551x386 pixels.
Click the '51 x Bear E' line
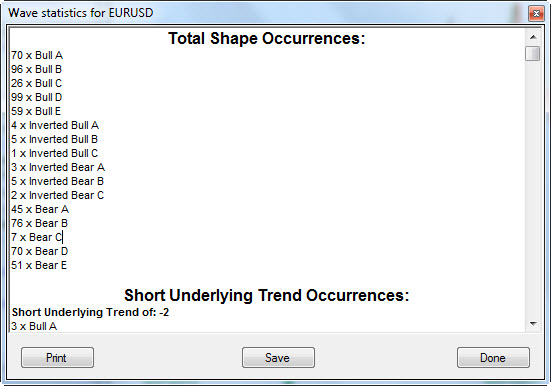(39, 265)
